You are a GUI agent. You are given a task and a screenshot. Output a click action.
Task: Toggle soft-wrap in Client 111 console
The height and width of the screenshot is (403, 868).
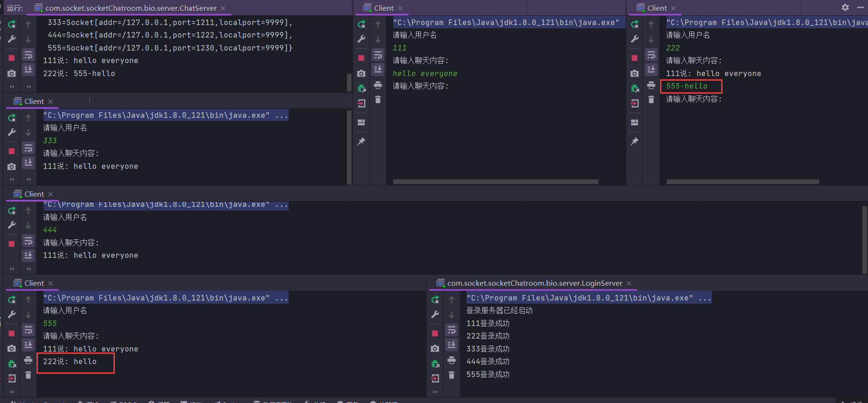coord(378,55)
